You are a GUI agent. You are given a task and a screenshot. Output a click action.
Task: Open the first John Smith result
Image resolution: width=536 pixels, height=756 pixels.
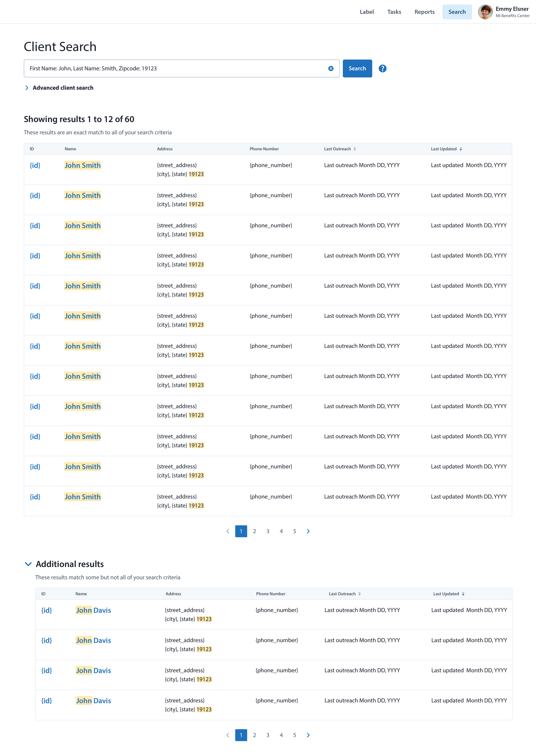tap(83, 165)
